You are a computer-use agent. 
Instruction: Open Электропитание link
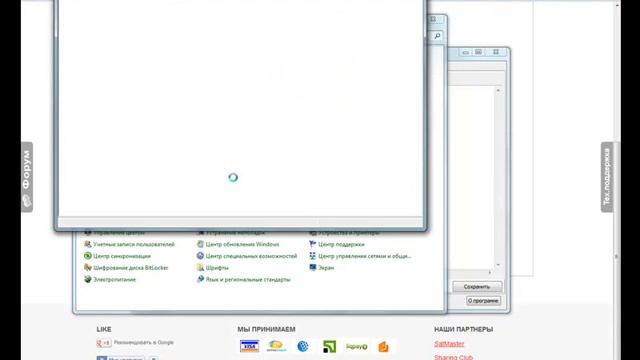tap(114, 280)
